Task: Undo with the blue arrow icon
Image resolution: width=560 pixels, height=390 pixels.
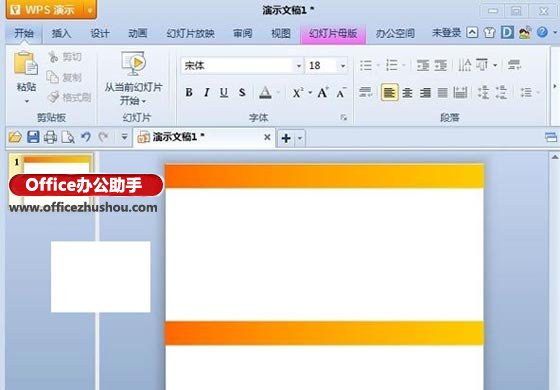Action: point(86,137)
